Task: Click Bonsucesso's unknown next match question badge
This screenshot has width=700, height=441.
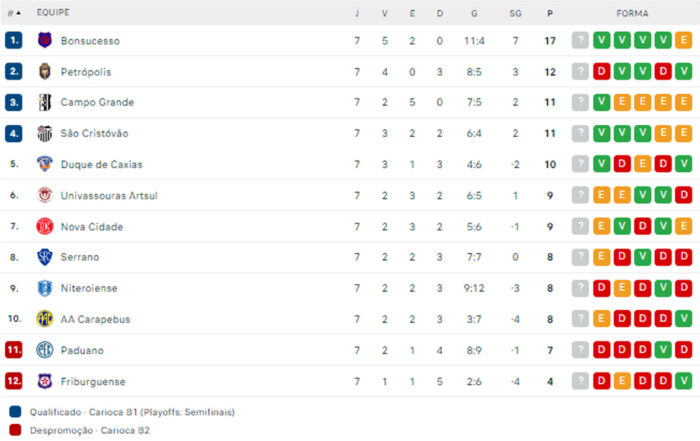Action: (580, 41)
